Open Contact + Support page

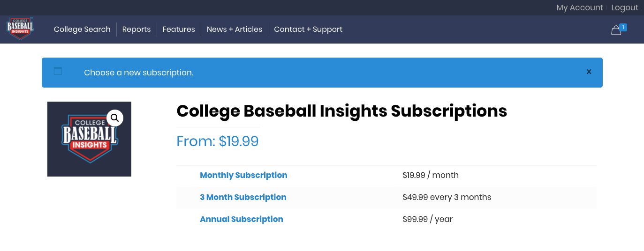coord(308,30)
